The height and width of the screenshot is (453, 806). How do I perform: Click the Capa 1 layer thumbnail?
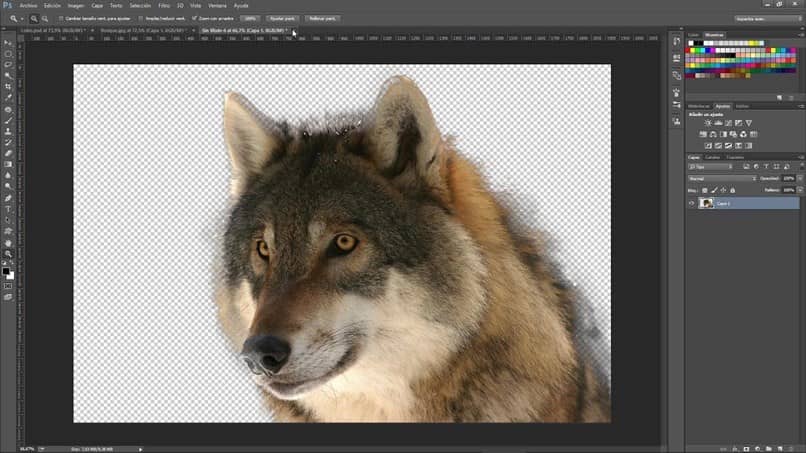click(x=707, y=203)
